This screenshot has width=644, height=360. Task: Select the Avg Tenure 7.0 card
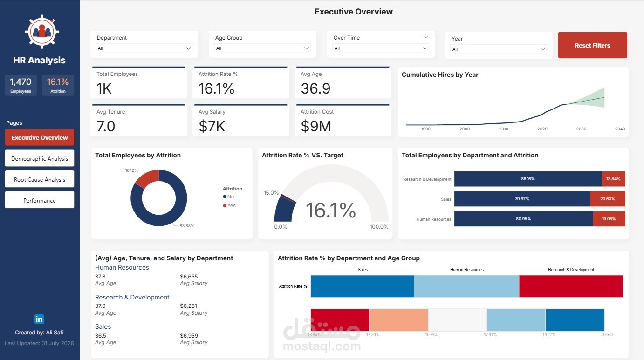[138, 120]
